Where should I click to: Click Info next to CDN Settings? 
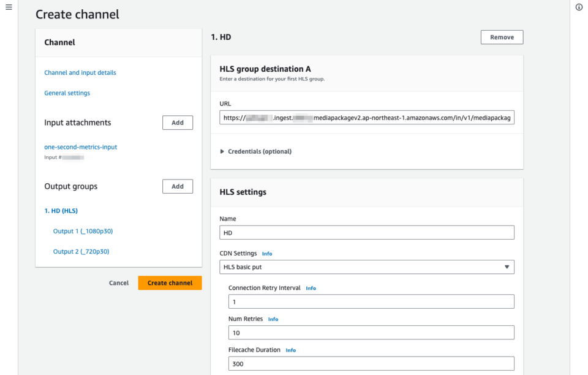coord(266,253)
